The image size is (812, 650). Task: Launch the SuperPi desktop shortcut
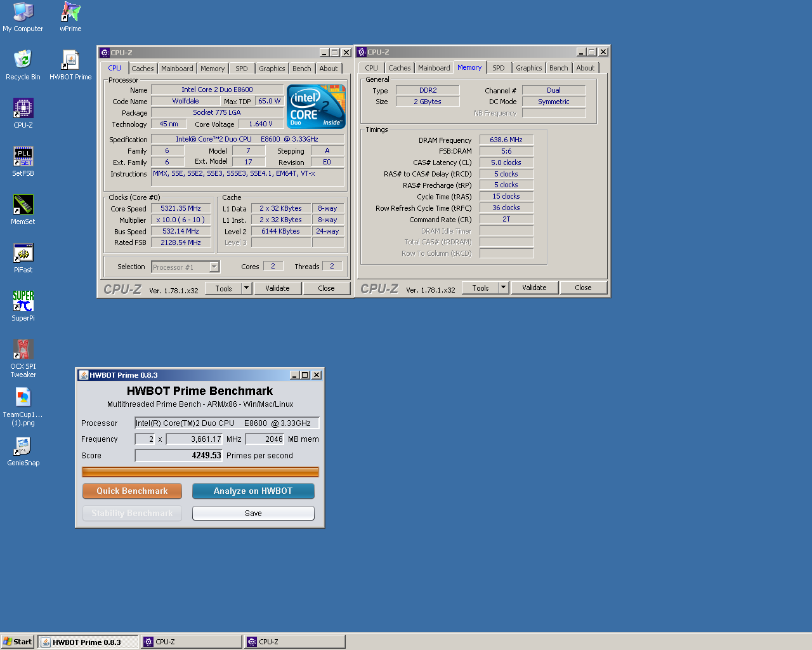[23, 307]
